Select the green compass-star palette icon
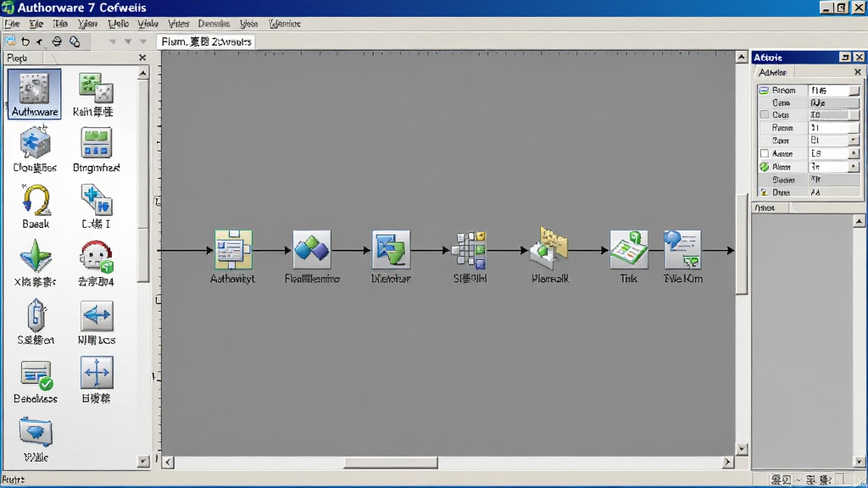The height and width of the screenshot is (488, 868). (36, 256)
